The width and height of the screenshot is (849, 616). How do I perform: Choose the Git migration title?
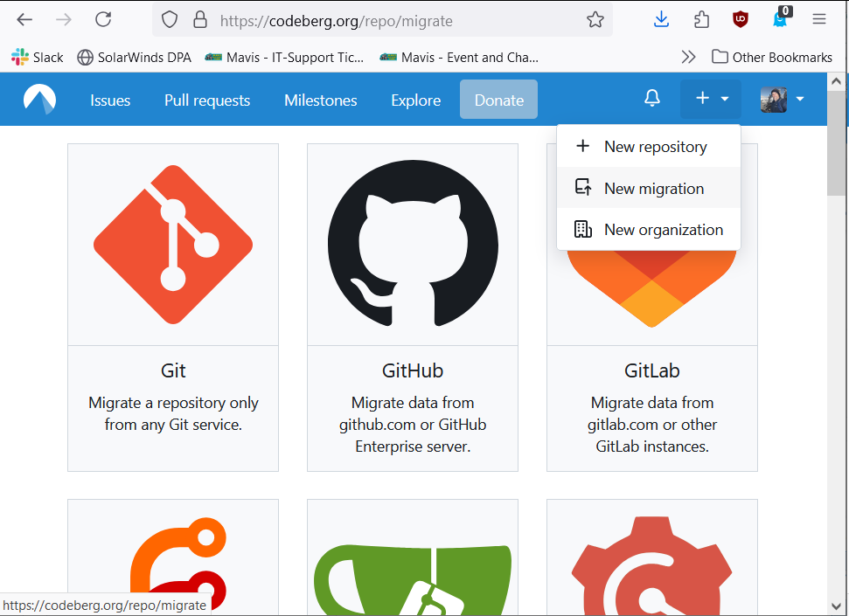173,370
